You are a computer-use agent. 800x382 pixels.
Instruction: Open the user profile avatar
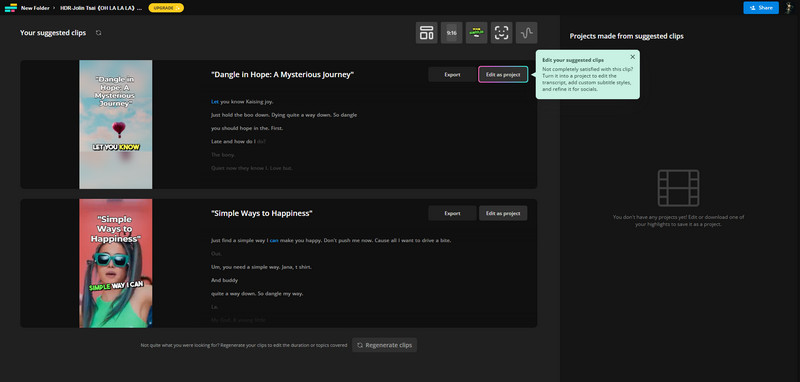tap(789, 8)
